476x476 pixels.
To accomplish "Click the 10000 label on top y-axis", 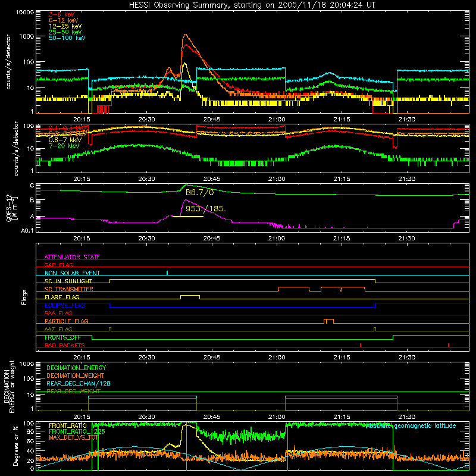I will coord(25,12).
